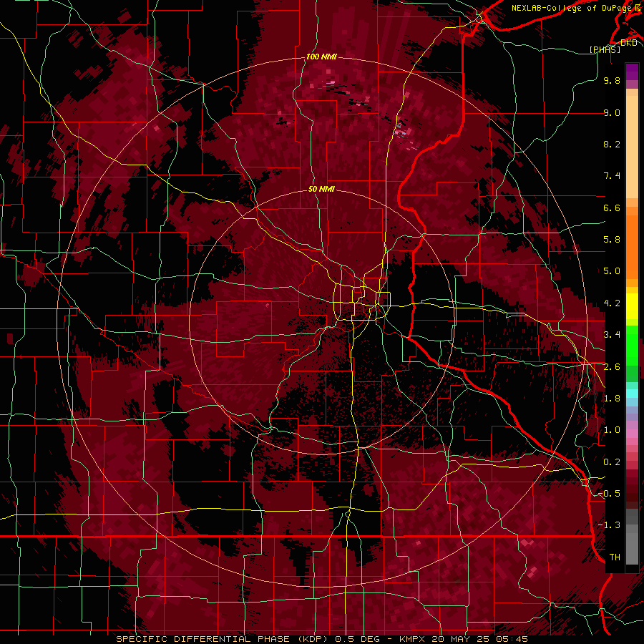Click the 3.4 legend value
644x644 pixels.
[x=612, y=335]
